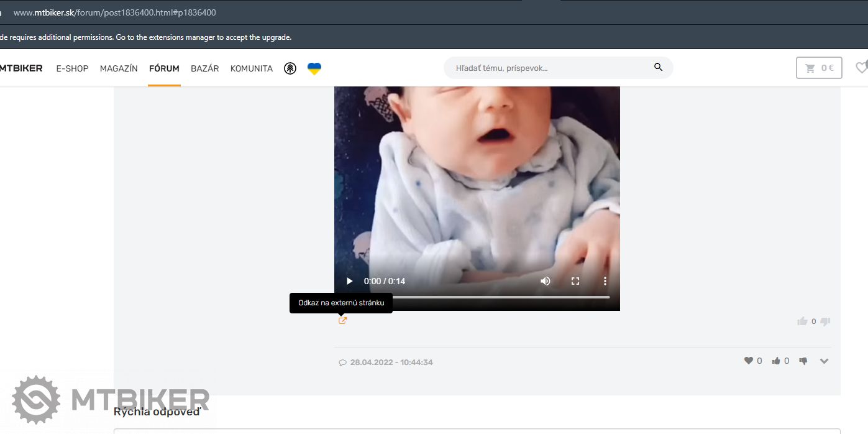Focus the "Hľadať tému, príspevok" search field
Viewport: 868px width, 434px height.
(547, 68)
